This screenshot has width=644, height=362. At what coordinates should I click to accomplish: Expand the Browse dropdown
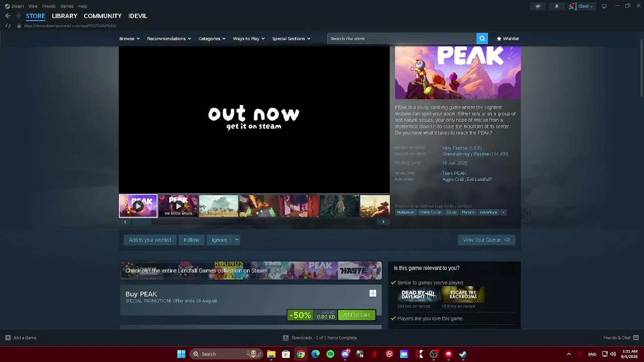[129, 39]
